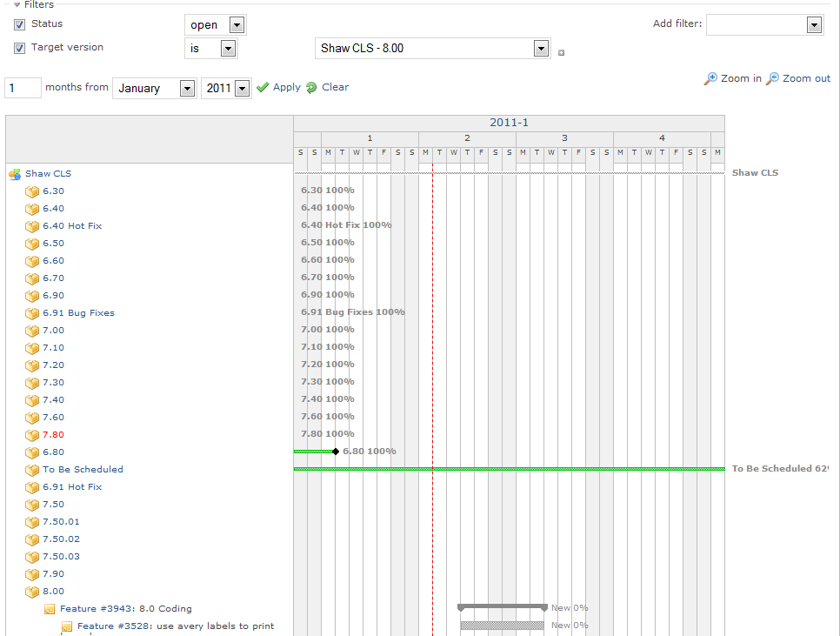
Task: Click the 'months from' label
Action: click(x=77, y=87)
